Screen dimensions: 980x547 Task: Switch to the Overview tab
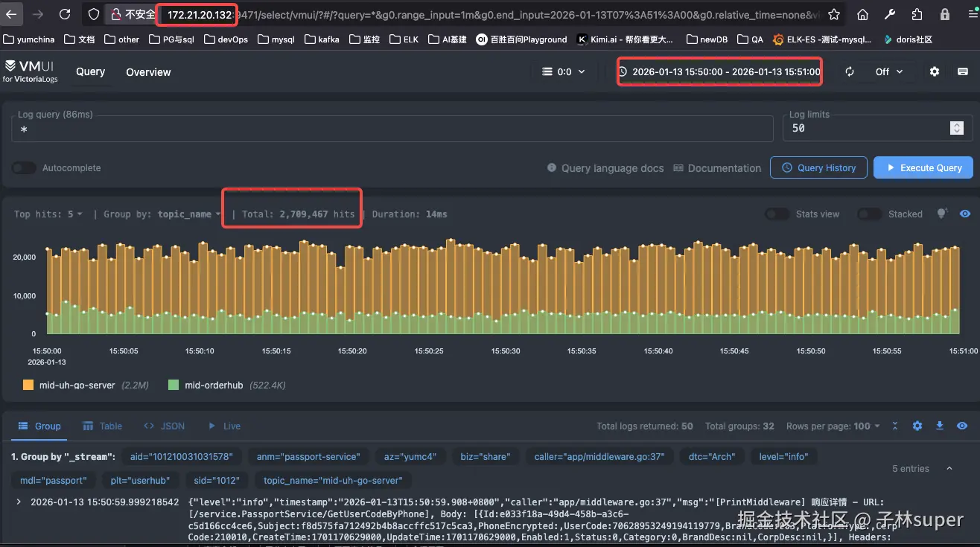click(x=148, y=72)
